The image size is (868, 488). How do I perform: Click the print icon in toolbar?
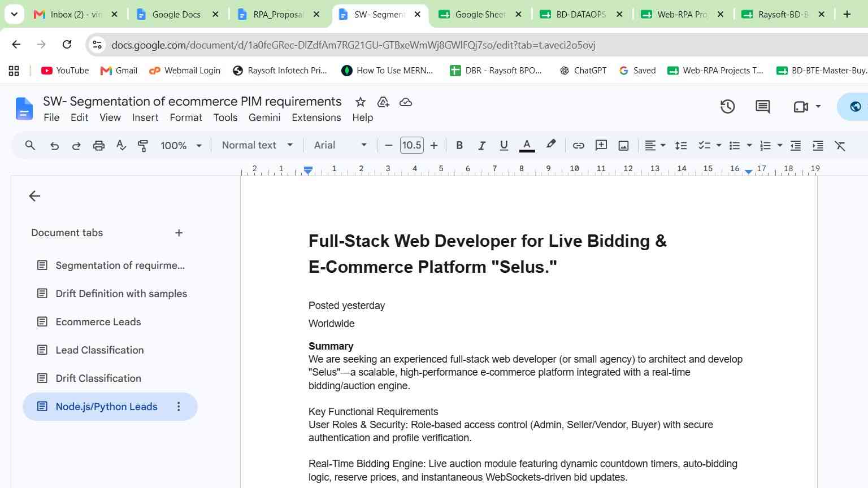[x=99, y=146]
